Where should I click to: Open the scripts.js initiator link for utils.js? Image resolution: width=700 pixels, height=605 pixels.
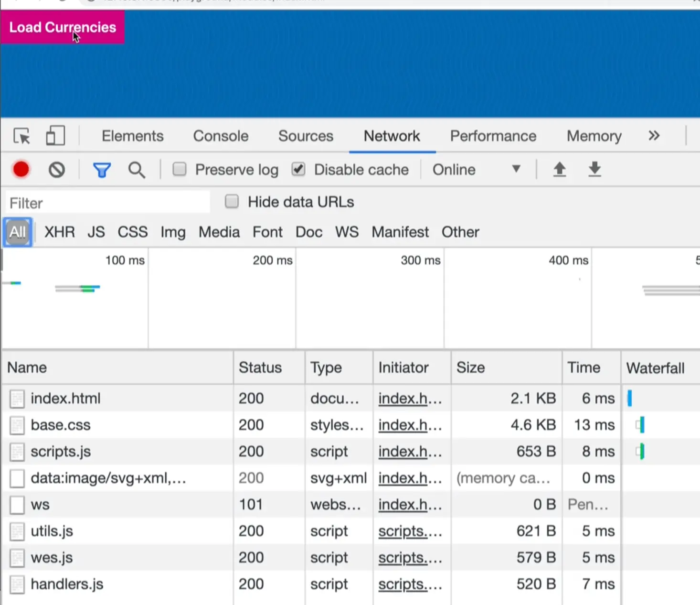(410, 531)
